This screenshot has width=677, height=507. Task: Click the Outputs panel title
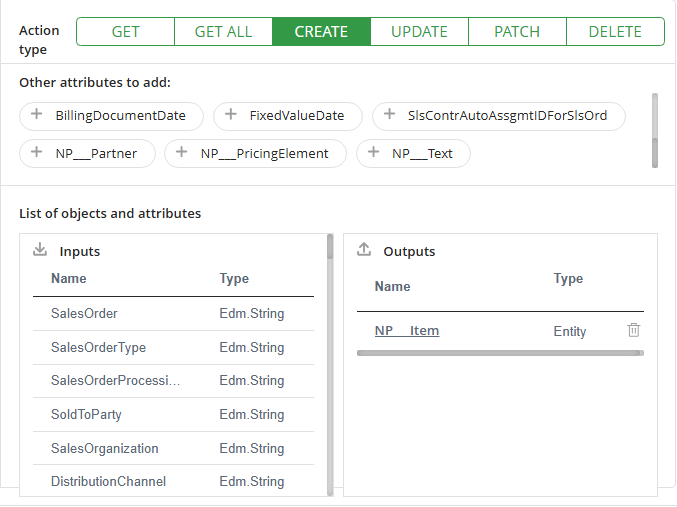(409, 251)
